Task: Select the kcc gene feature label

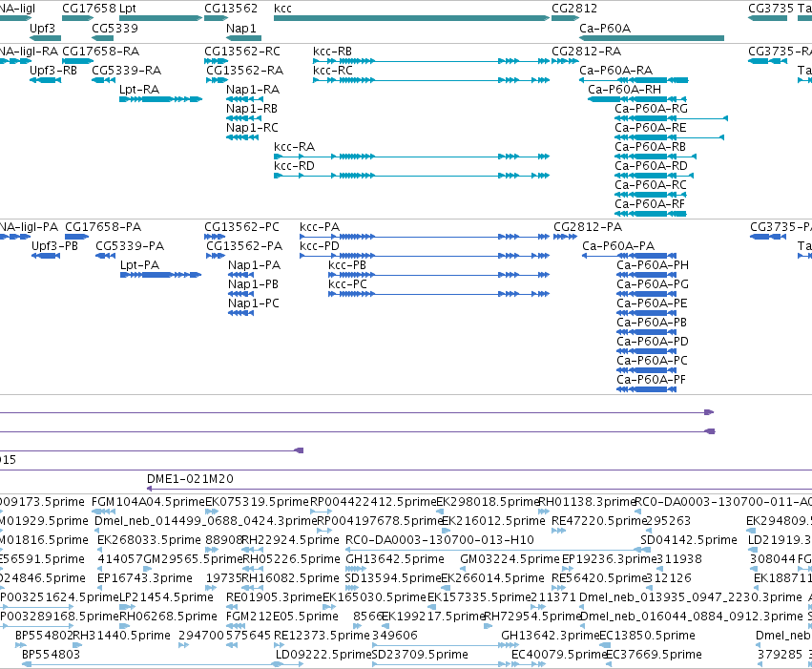Action: (282, 9)
